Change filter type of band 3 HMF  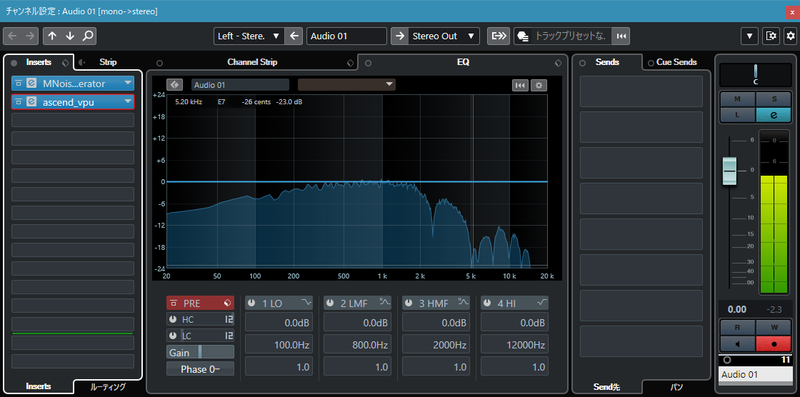tap(464, 303)
